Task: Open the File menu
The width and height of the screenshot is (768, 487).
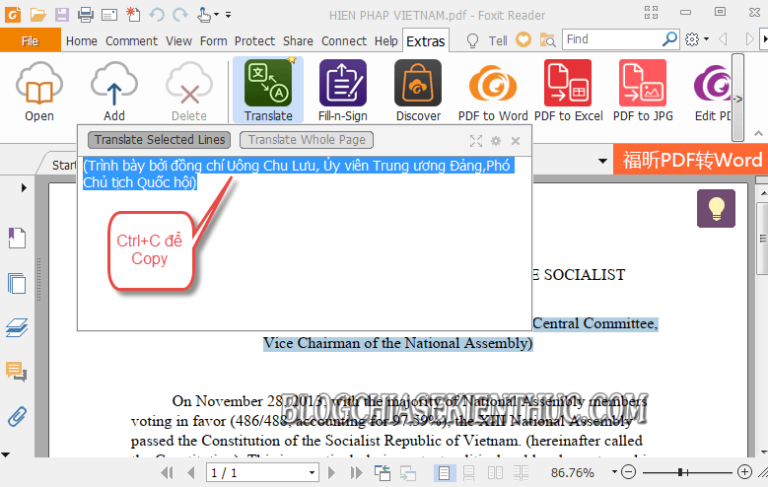Action: pyautogui.click(x=30, y=41)
